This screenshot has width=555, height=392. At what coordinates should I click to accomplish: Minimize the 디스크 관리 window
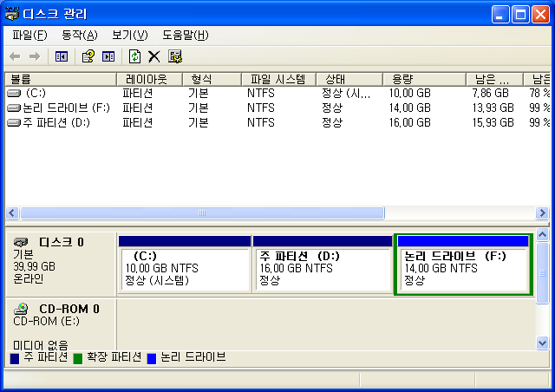tap(500, 15)
